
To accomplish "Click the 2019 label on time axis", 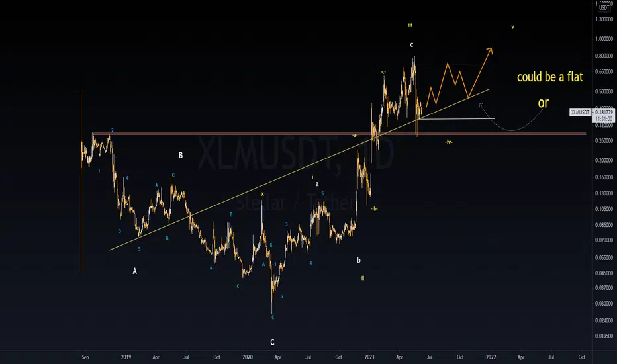I will point(126,357).
